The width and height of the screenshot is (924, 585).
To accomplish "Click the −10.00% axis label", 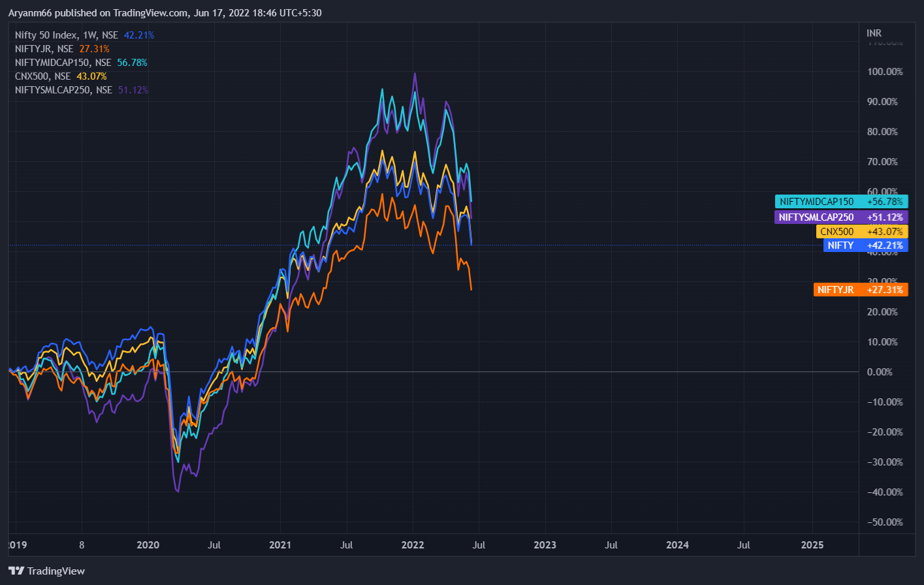I will 885,402.
